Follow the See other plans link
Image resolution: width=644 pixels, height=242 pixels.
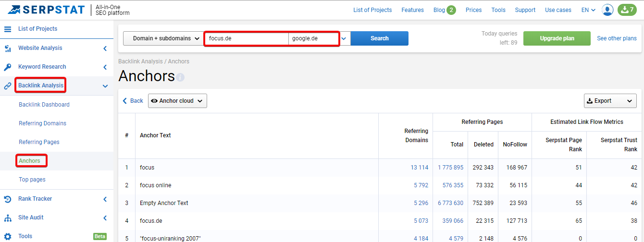(617, 38)
